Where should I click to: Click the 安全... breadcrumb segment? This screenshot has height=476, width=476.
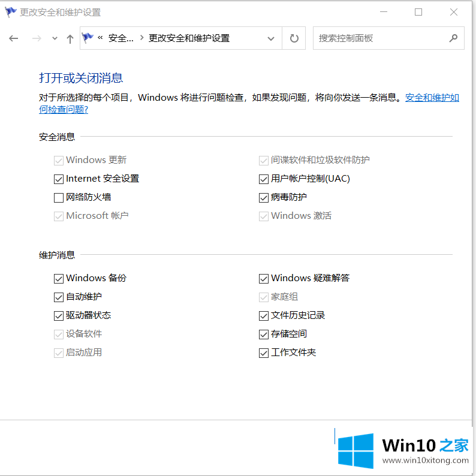[x=121, y=38]
